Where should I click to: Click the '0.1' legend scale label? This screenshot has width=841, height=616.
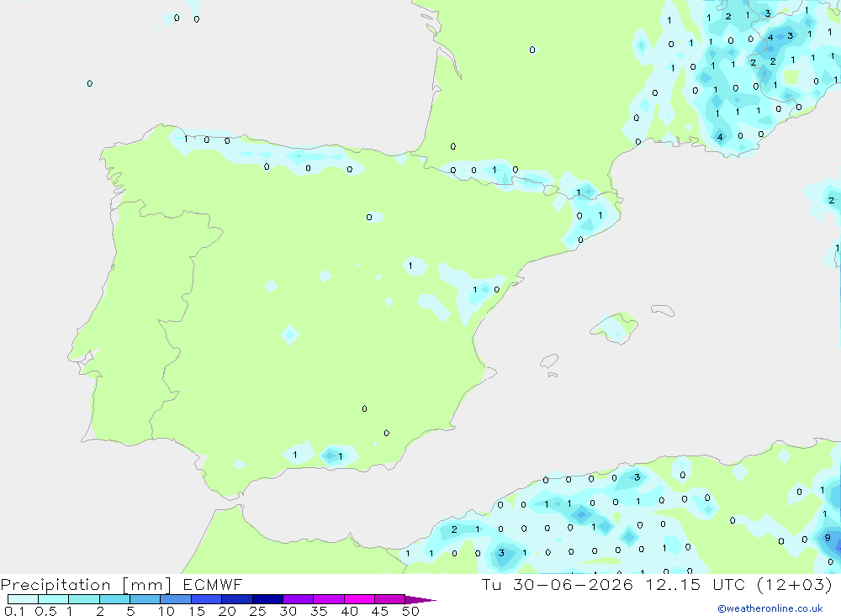pyautogui.click(x=14, y=611)
